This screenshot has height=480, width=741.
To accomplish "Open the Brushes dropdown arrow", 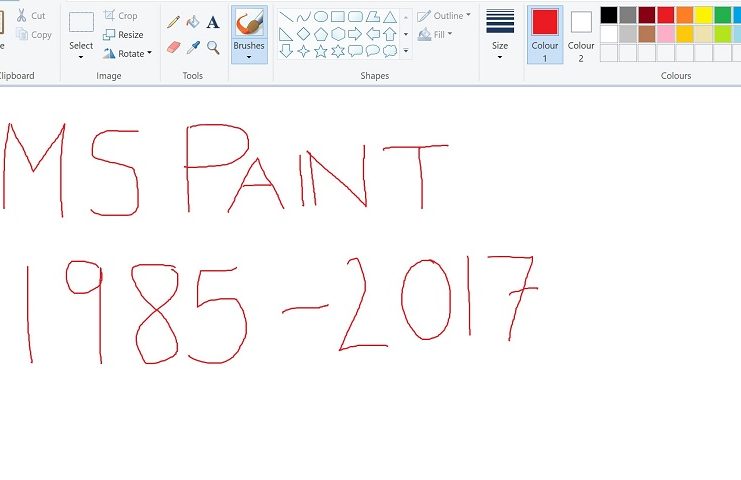I will point(249,57).
